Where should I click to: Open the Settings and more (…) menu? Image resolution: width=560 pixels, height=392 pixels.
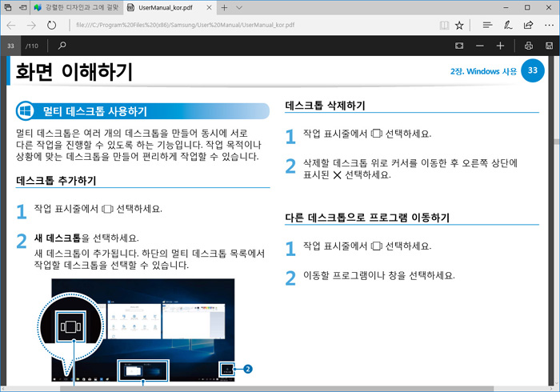tap(548, 25)
